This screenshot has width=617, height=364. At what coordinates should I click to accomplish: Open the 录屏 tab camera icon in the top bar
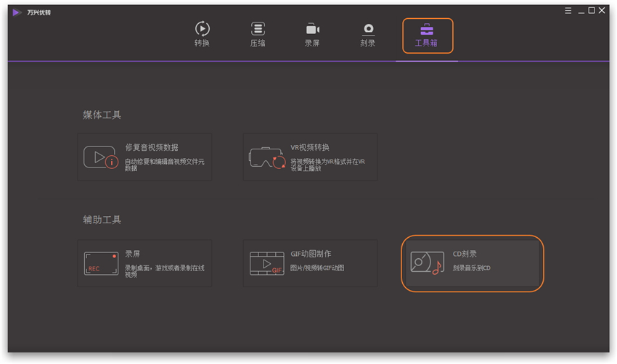(312, 29)
